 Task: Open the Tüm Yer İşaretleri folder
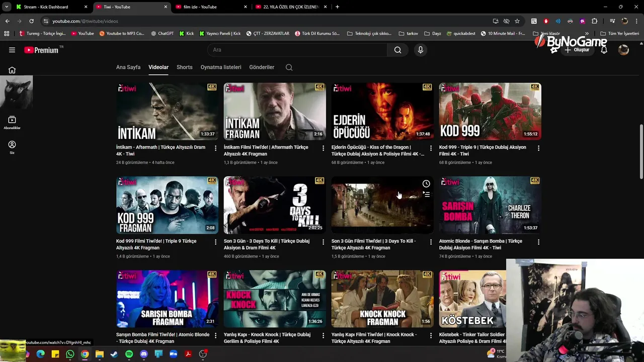coord(619,34)
